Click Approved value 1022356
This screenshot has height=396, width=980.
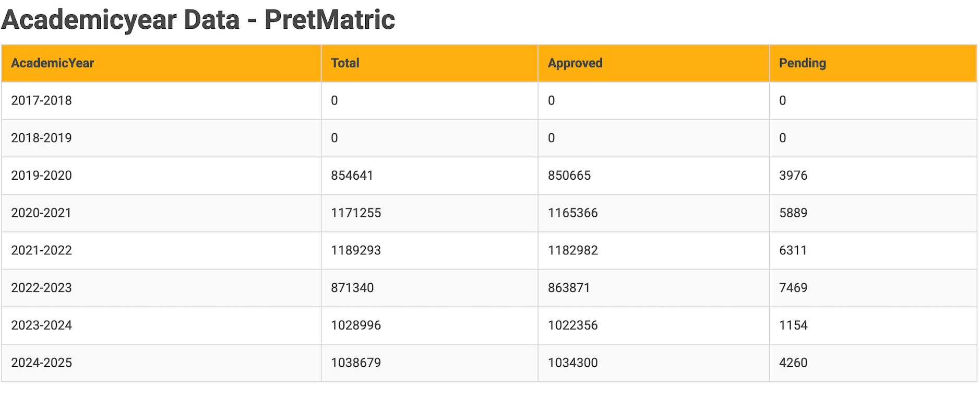click(573, 325)
